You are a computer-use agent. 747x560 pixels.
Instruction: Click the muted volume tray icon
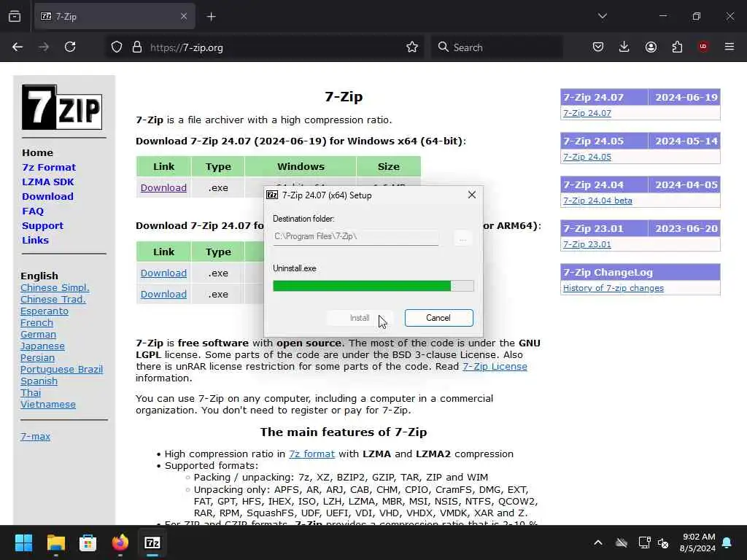pyautogui.click(x=663, y=542)
